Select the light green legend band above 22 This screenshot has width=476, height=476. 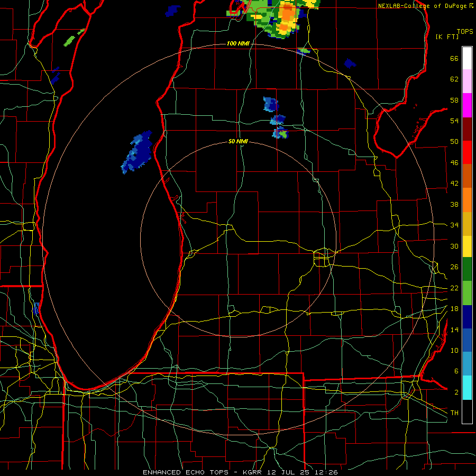467,293
